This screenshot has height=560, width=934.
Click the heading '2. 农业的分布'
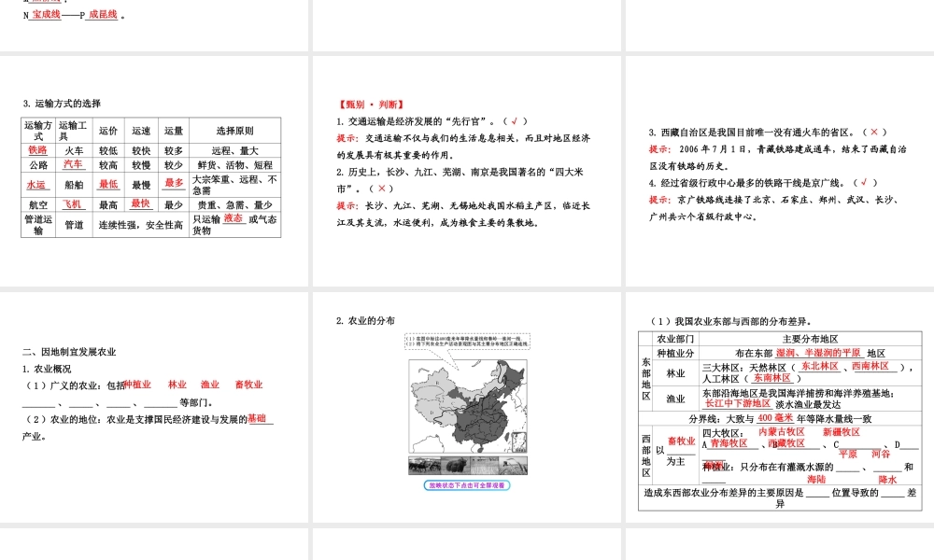[366, 321]
